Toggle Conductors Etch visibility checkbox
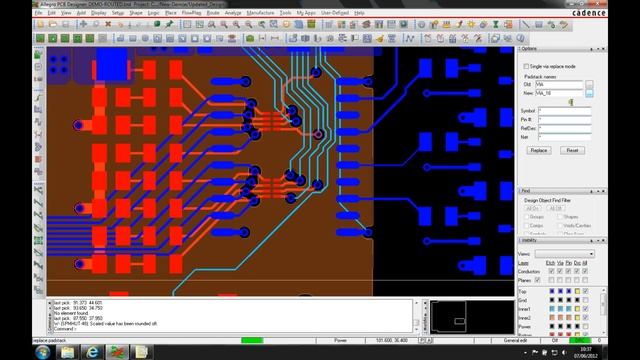The height and width of the screenshot is (360, 640). click(x=551, y=271)
